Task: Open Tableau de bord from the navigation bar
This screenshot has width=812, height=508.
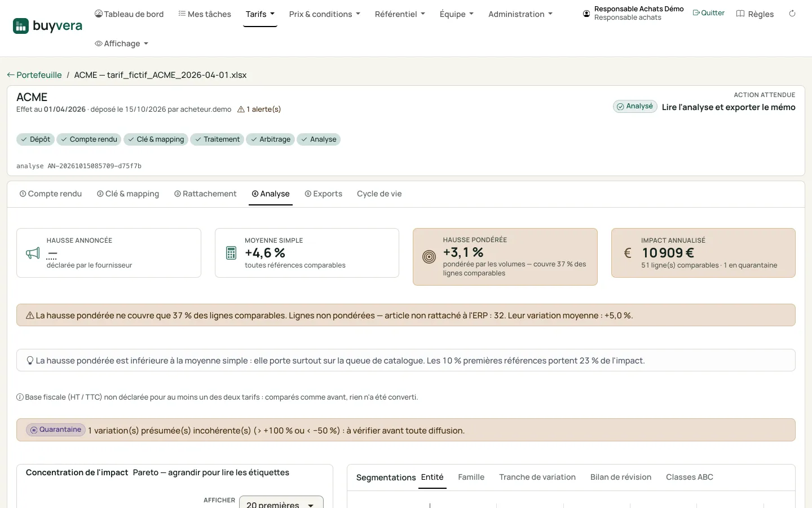Action: coord(129,14)
